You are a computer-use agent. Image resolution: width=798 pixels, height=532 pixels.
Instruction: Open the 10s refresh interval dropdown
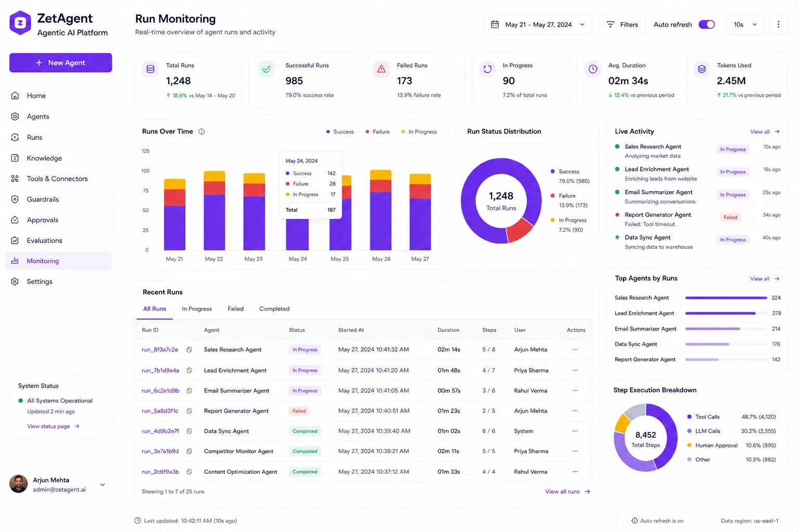745,24
